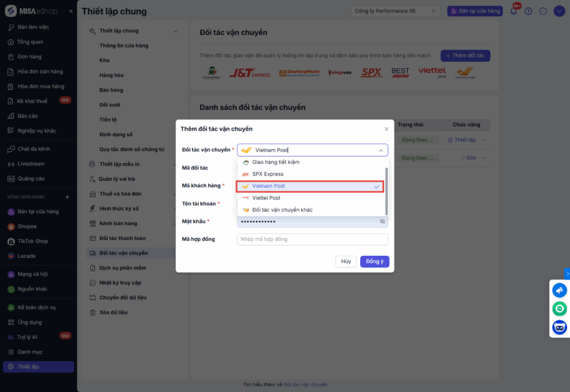
Task: Open Đối tác thanh toán
Action: pos(122,239)
